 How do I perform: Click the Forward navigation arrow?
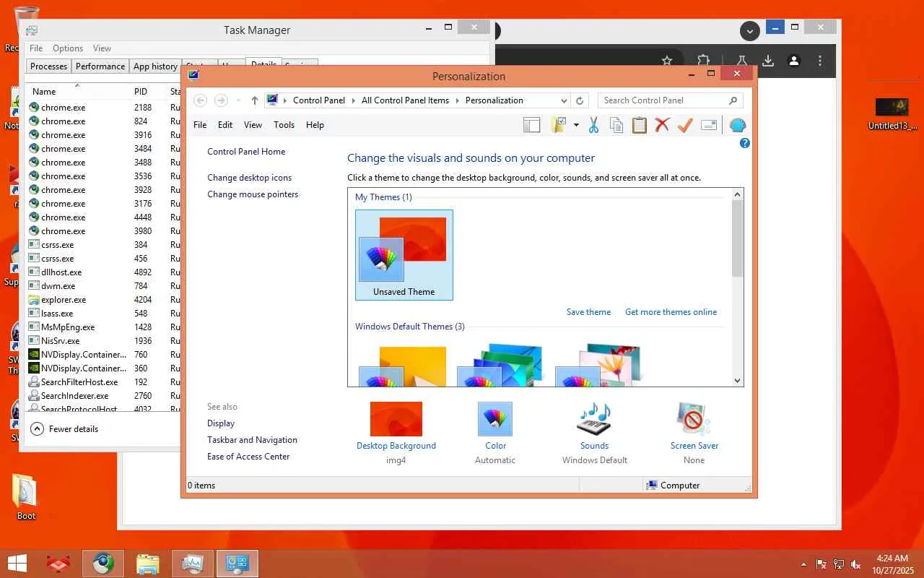tap(222, 100)
